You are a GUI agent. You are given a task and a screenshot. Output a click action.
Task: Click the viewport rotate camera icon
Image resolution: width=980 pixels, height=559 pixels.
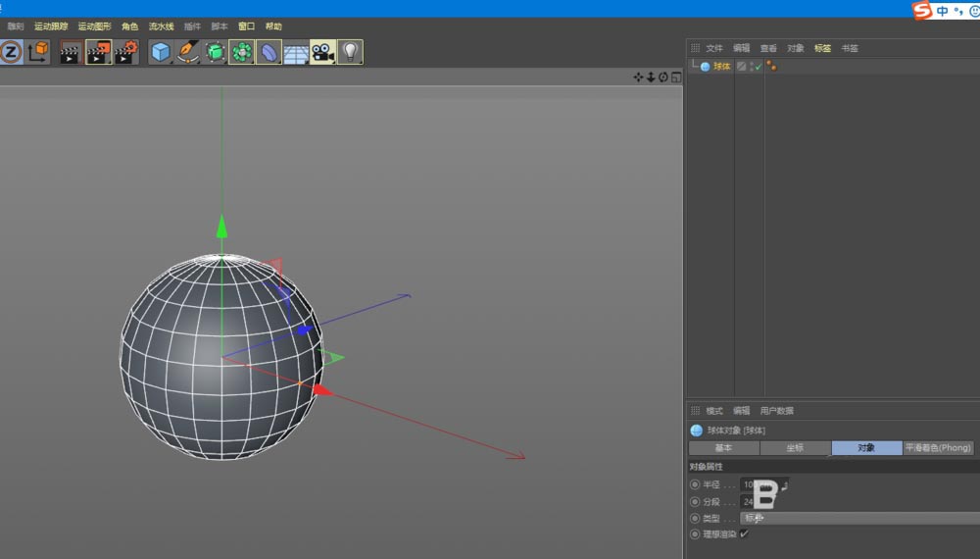(x=662, y=76)
